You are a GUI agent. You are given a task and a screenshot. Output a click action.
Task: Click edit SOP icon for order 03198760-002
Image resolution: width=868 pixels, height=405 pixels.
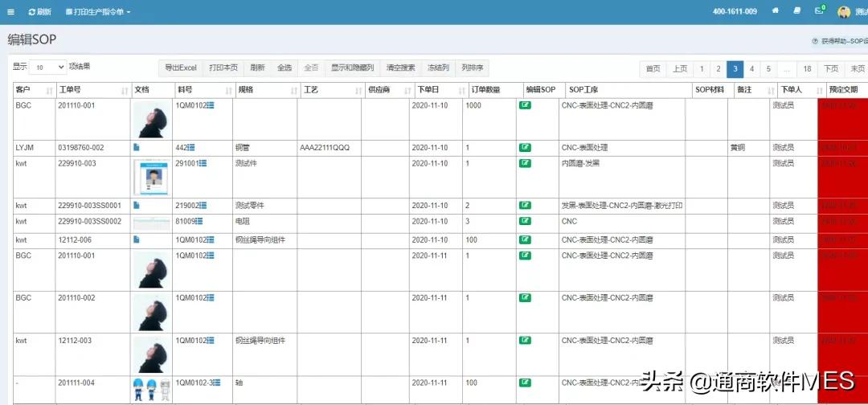tap(525, 148)
